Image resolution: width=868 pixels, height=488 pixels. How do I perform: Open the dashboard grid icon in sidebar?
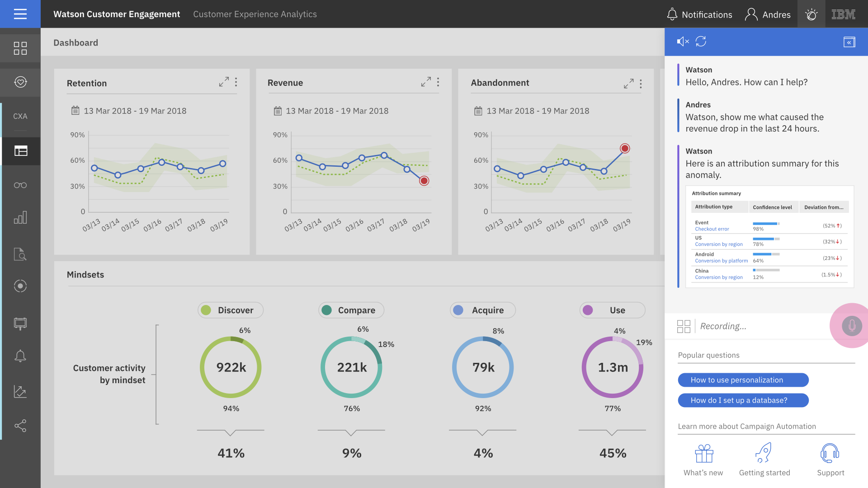click(x=20, y=48)
